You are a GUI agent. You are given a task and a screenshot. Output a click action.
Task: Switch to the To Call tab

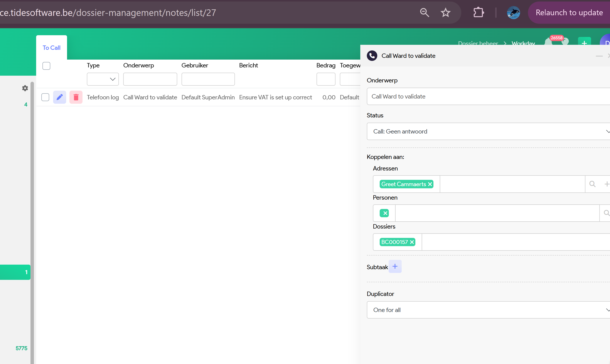click(x=52, y=48)
